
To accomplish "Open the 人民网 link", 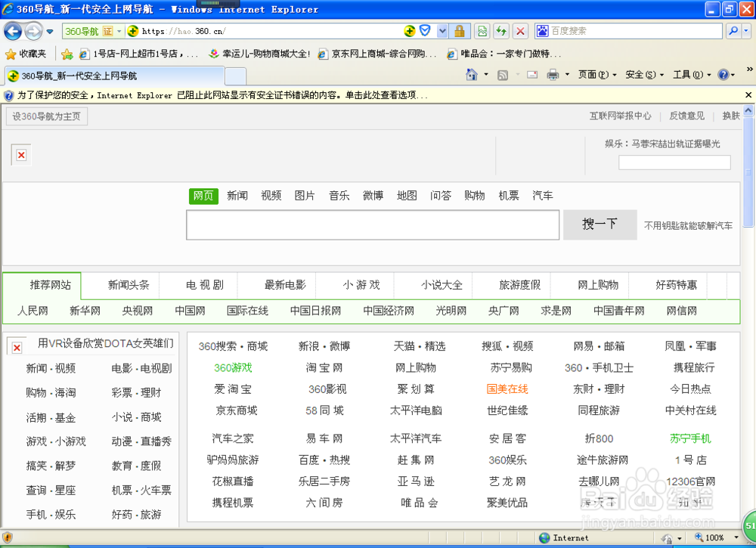I will (x=33, y=311).
